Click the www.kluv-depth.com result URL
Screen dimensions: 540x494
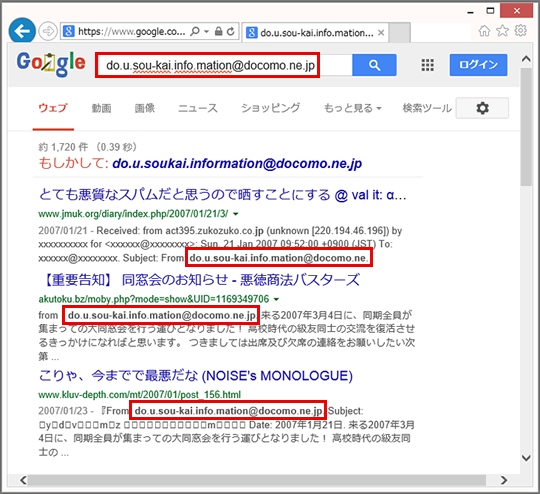[139, 394]
